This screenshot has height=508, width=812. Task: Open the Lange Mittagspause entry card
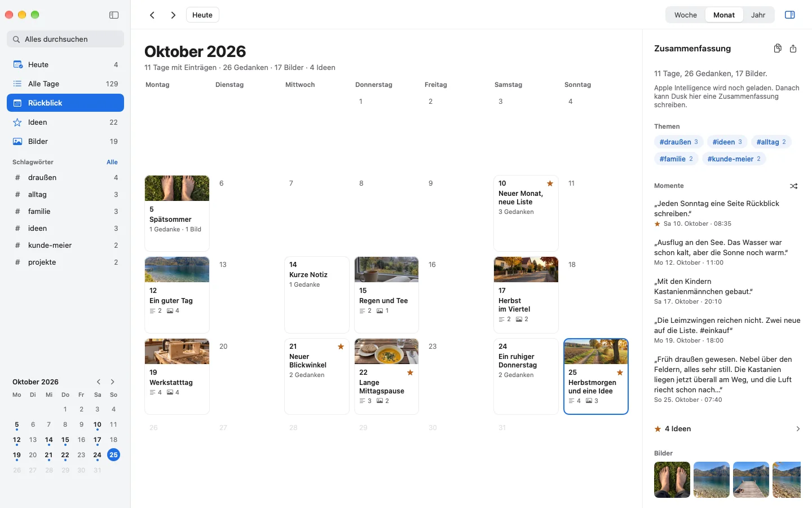386,376
